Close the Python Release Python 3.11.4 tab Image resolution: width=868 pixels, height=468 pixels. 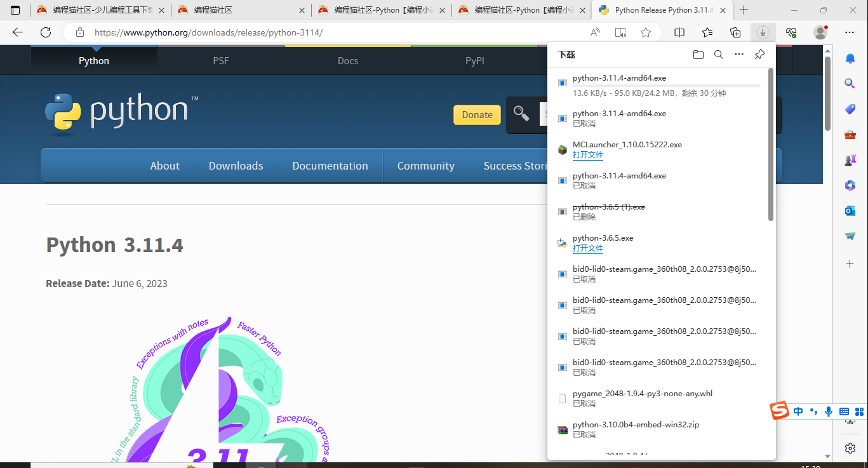(x=722, y=10)
